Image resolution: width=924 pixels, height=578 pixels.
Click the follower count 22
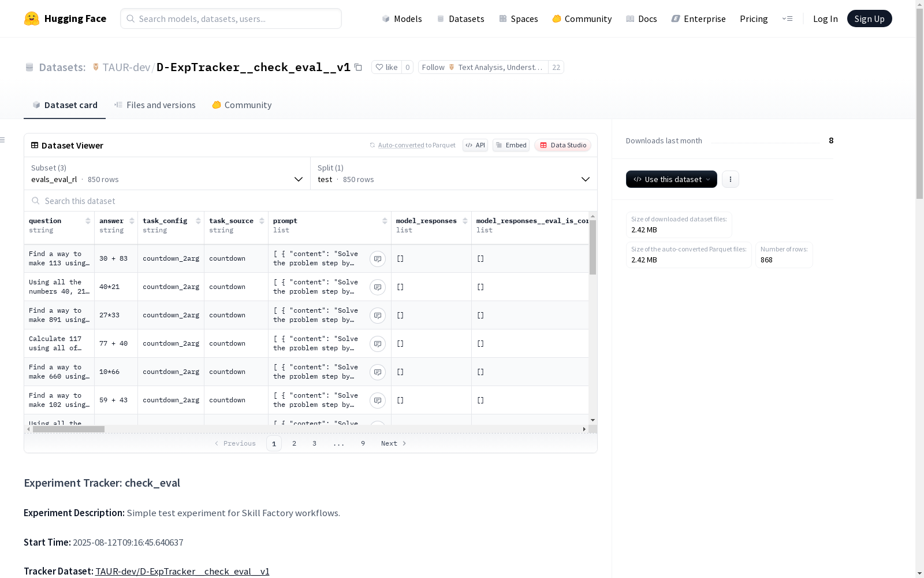click(556, 67)
